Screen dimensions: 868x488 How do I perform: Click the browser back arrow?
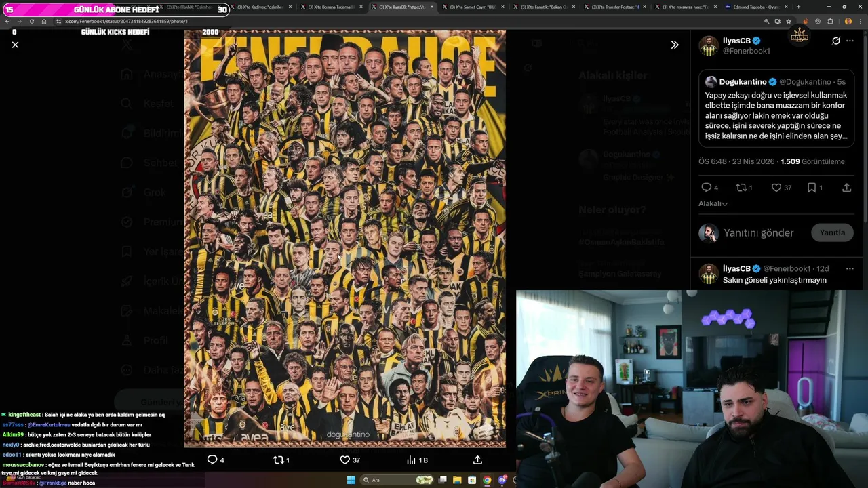pos(7,21)
